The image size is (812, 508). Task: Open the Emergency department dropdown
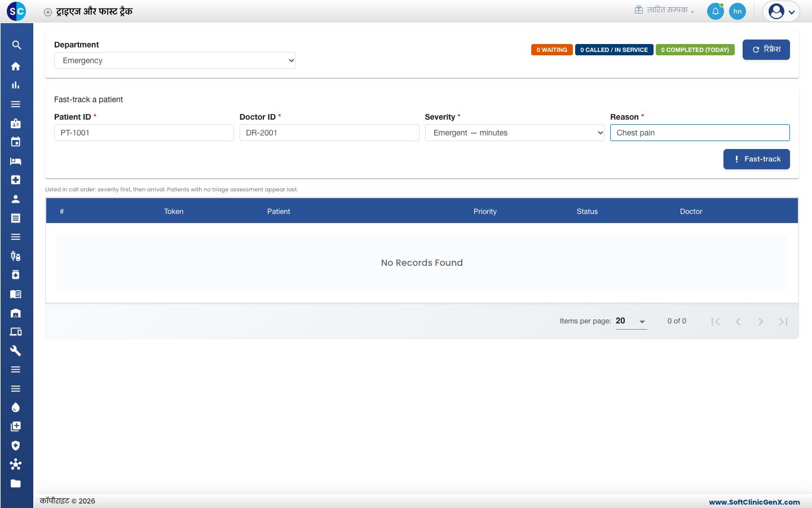[x=175, y=60]
